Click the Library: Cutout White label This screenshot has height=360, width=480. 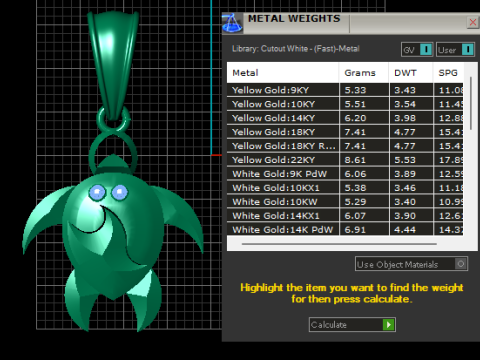click(x=296, y=49)
